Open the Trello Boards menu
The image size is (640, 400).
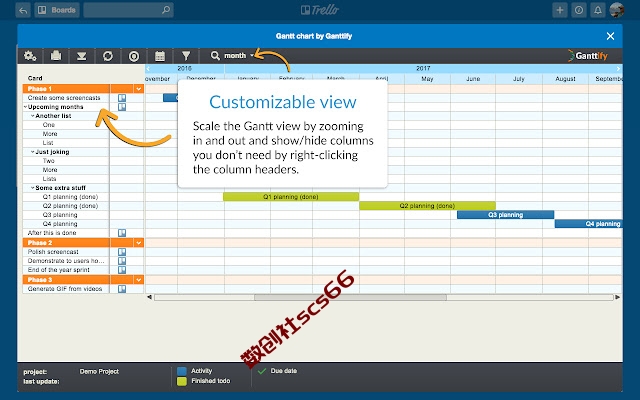point(57,10)
